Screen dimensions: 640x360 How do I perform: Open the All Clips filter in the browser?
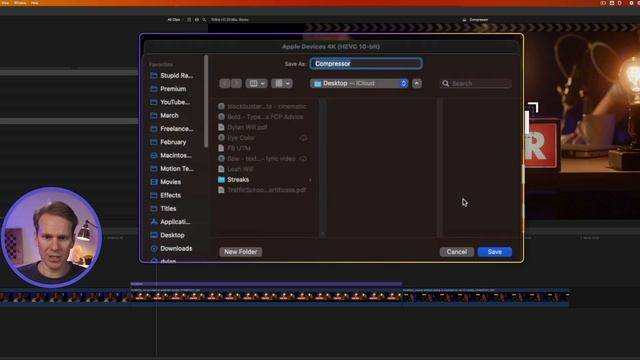[174, 20]
